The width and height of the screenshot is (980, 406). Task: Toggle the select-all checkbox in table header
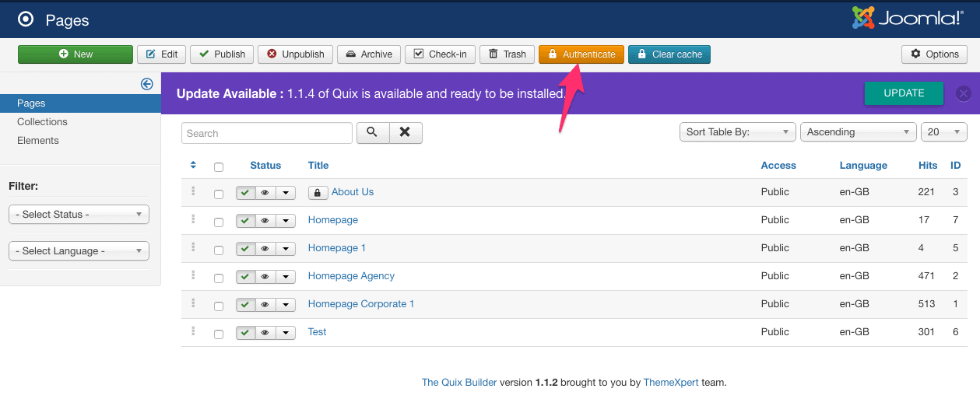(x=219, y=166)
